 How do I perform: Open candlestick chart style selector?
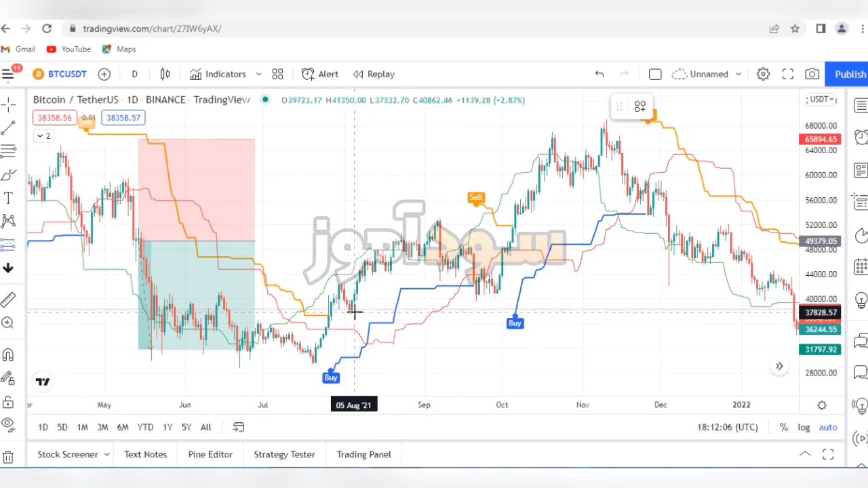pyautogui.click(x=165, y=74)
